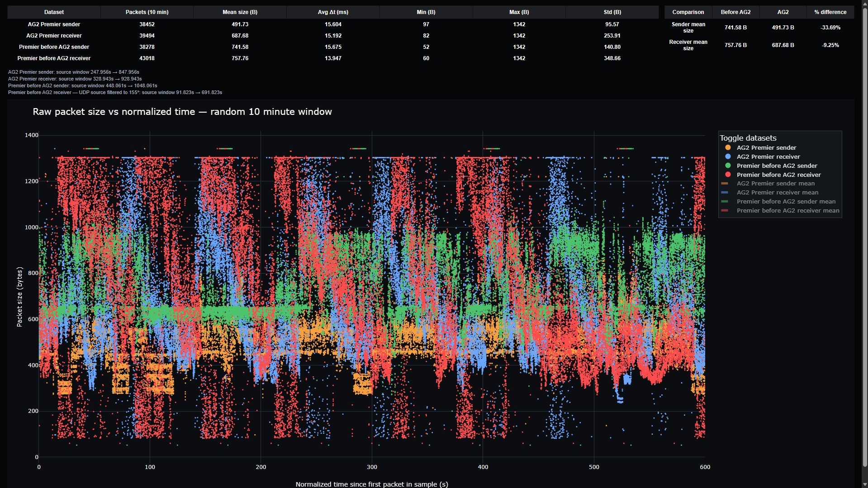Click the Mean size (B) header
Viewport: 868px width, 488px height.
coord(240,12)
